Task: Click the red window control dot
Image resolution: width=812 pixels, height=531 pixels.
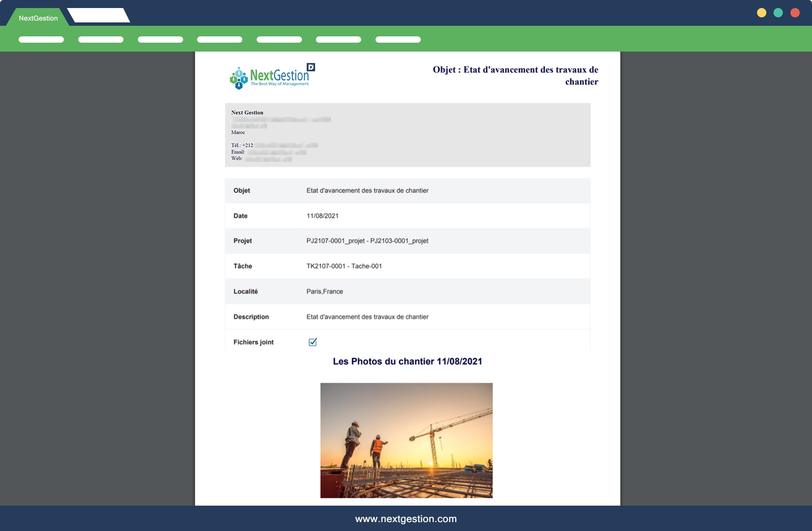Action: tap(795, 13)
